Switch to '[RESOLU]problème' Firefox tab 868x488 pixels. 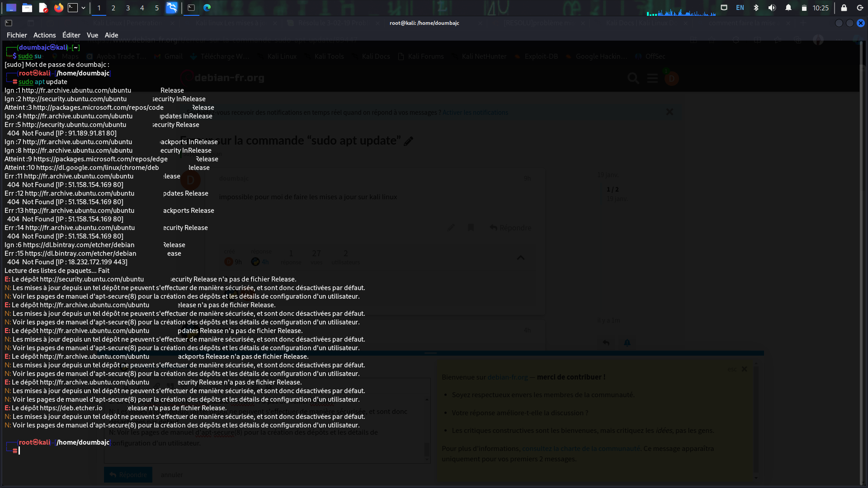538,23
